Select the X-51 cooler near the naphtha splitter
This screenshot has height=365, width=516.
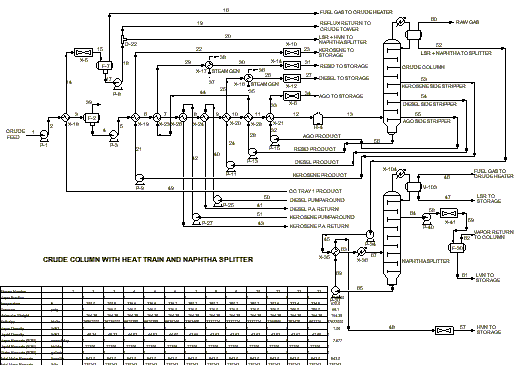coord(449,213)
